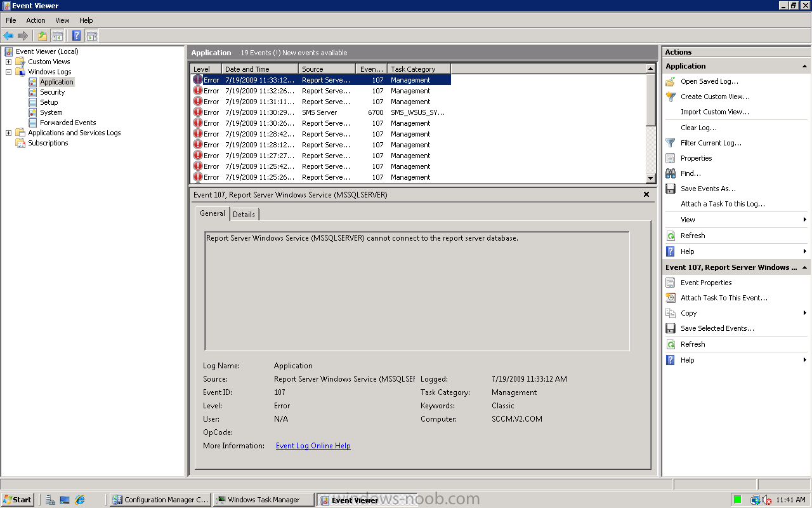Click the Forward arrow toolbar icon
812x508 pixels.
point(23,36)
